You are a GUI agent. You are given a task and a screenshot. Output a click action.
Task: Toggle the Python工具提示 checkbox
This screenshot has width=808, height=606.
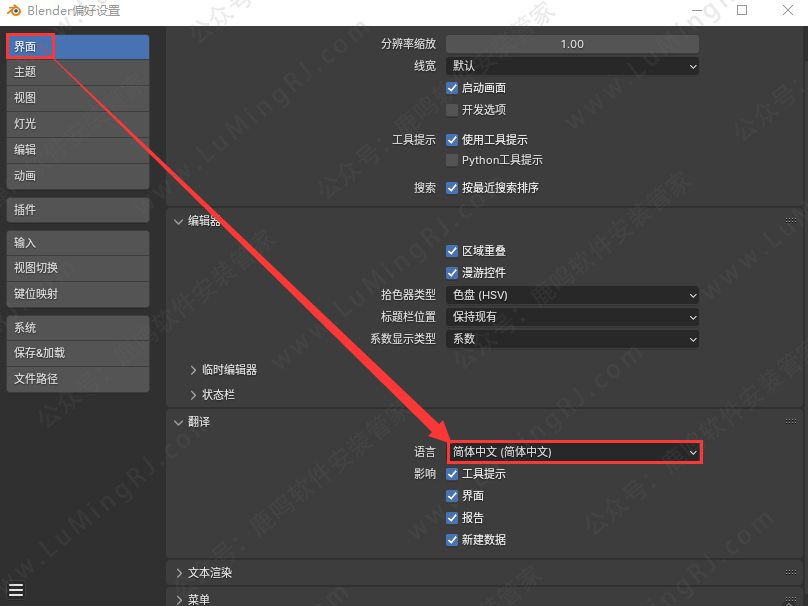click(x=452, y=160)
